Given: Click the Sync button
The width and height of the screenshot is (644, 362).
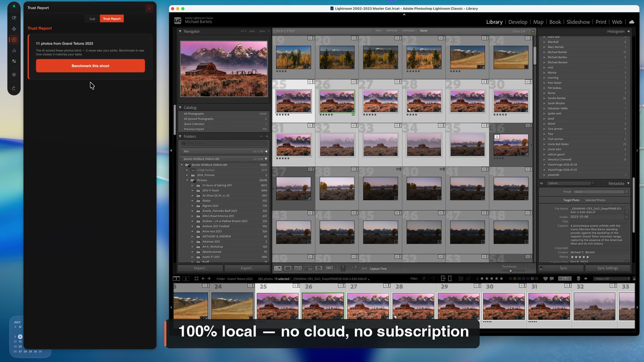Looking at the screenshot, I should [x=563, y=268].
